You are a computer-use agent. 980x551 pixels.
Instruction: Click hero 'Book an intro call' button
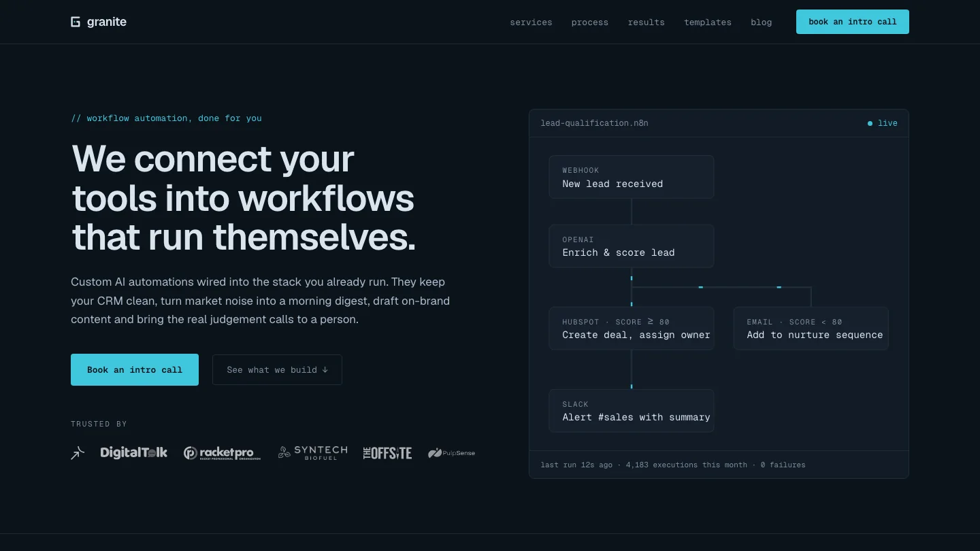coord(135,369)
